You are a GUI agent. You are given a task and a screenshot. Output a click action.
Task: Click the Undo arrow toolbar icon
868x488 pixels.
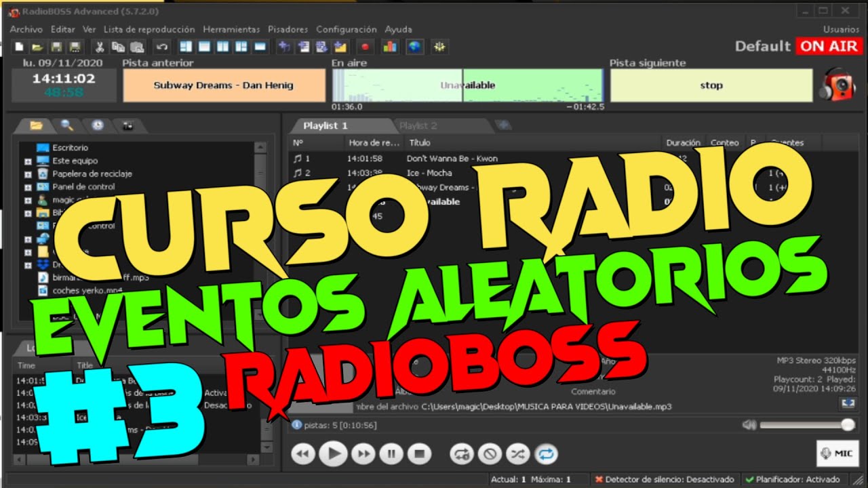[x=161, y=47]
